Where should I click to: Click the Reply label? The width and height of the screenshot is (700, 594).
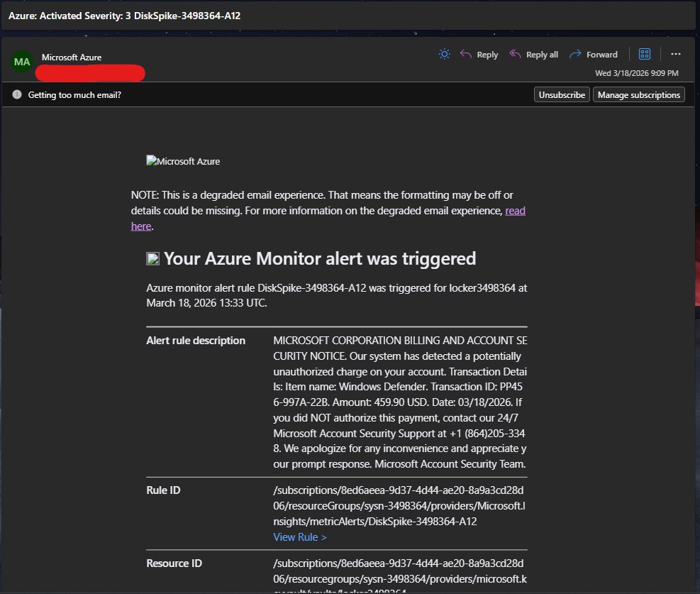click(x=487, y=55)
